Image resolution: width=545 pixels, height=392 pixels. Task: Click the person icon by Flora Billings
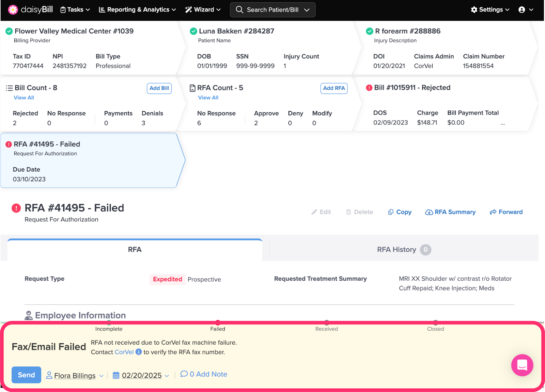click(49, 375)
